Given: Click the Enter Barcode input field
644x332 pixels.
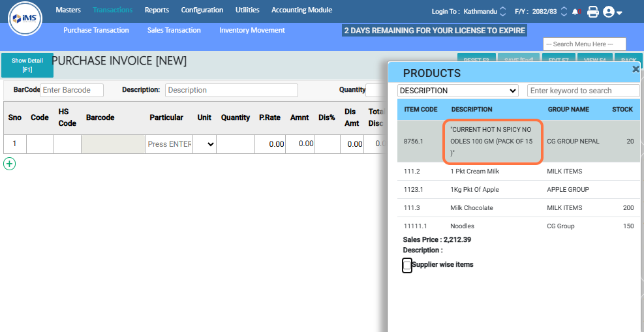Looking at the screenshot, I should click(x=72, y=90).
